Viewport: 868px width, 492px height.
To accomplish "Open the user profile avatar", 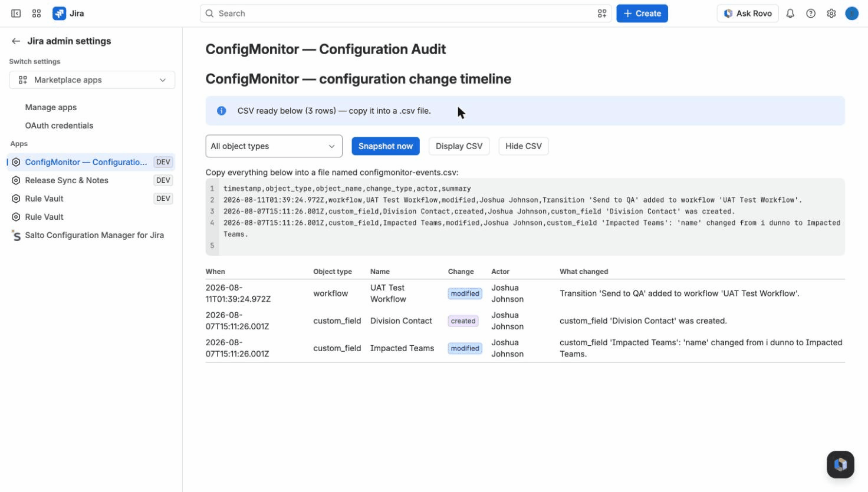I will pos(852,13).
